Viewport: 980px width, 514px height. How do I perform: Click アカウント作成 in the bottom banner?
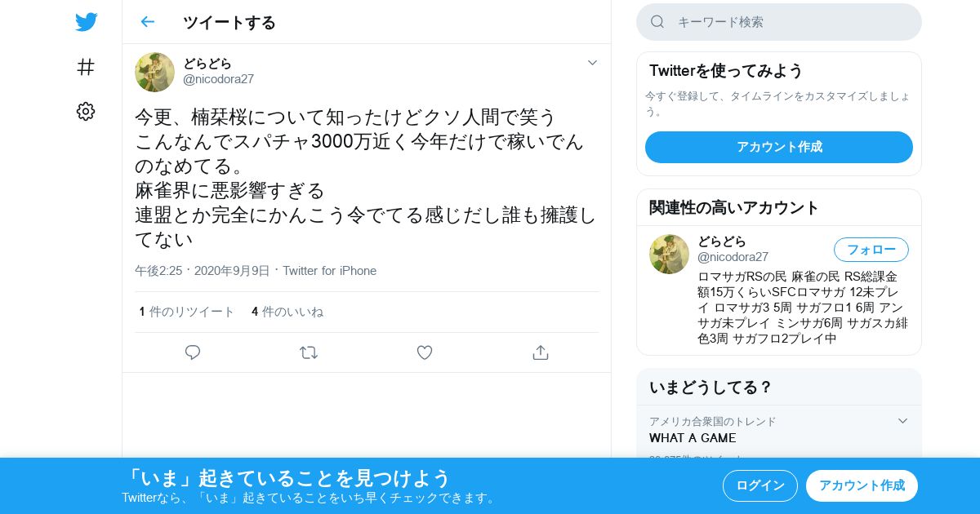tap(862, 485)
